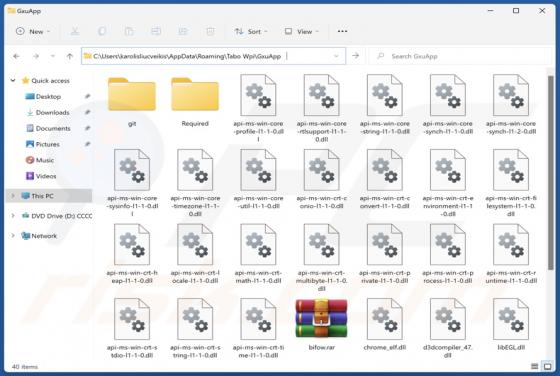Collapse the Quick access tree node
The height and width of the screenshot is (376, 560).
click(x=13, y=80)
